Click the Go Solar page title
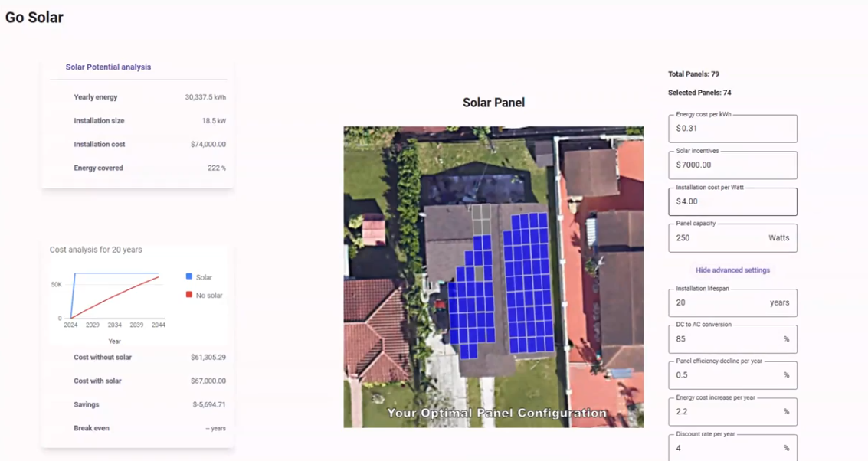This screenshot has width=868, height=461. tap(34, 17)
